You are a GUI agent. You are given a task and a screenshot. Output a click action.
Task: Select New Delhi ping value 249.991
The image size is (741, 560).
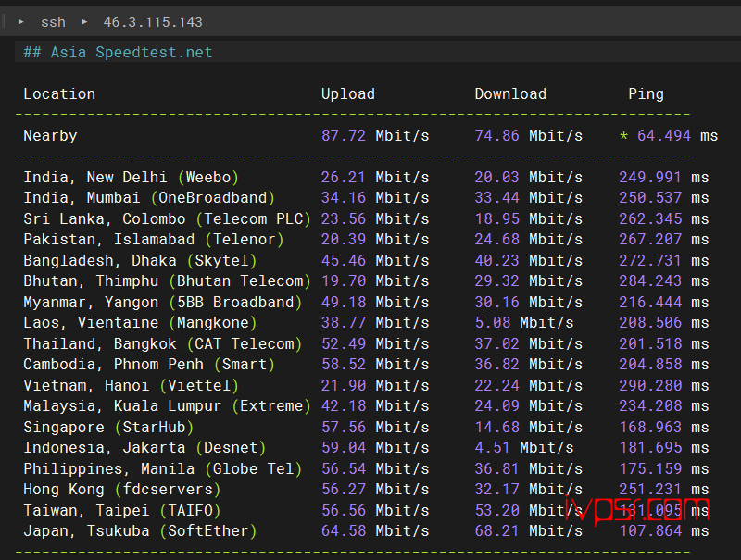coord(650,178)
